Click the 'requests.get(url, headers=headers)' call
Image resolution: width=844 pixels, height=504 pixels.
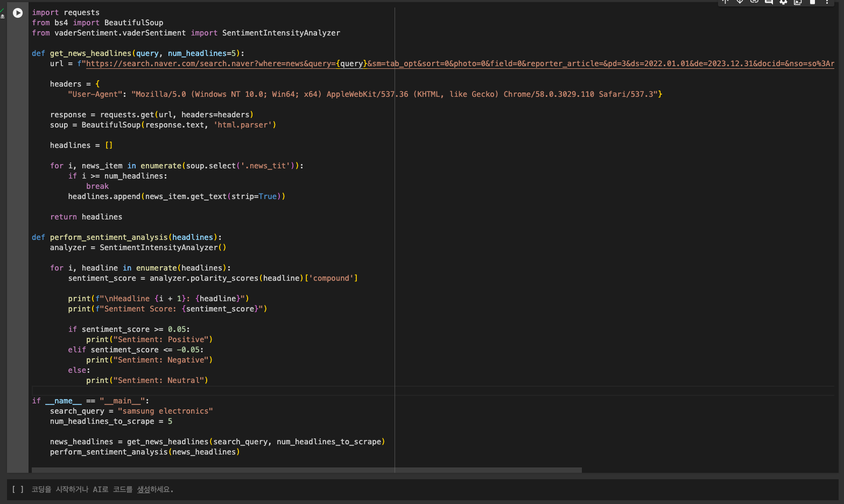point(177,115)
